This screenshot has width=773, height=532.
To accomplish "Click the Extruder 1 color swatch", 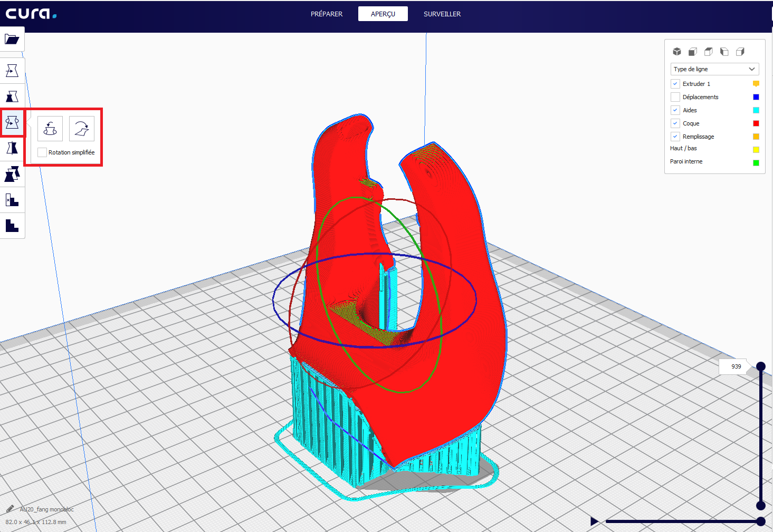I will coord(756,84).
